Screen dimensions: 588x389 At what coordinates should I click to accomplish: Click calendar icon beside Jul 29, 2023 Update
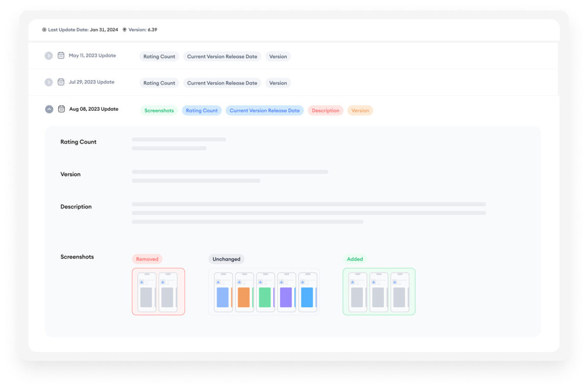point(61,82)
